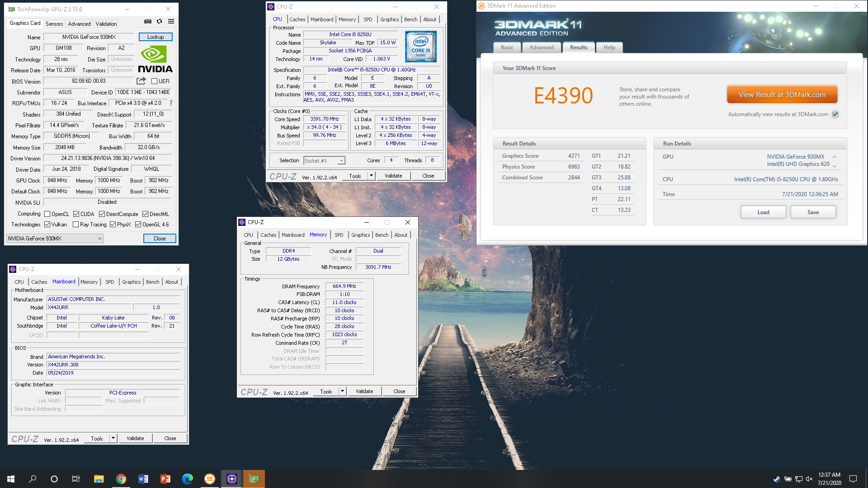Open PowerPoint from the taskbar
Viewport: 868px width, 488px height.
pyautogui.click(x=165, y=479)
